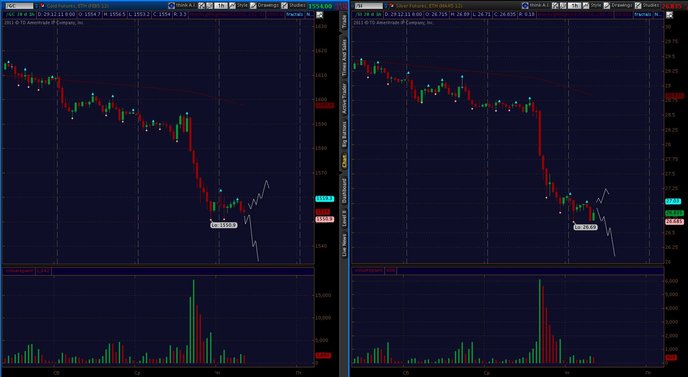Image resolution: width=688 pixels, height=377 pixels.
Task: Expand the /GC symbol dropdown arrow
Action: tap(36, 6)
